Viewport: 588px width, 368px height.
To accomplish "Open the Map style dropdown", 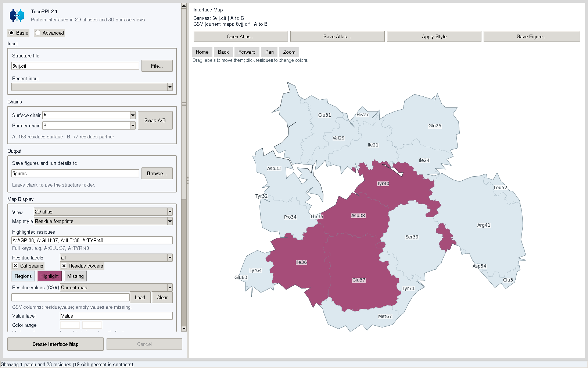I will 103,221.
